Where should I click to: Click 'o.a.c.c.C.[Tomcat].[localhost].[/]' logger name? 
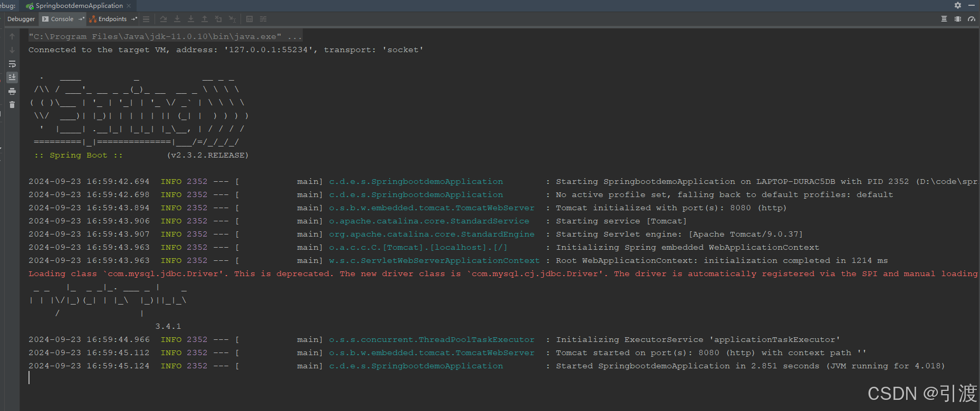pyautogui.click(x=418, y=248)
